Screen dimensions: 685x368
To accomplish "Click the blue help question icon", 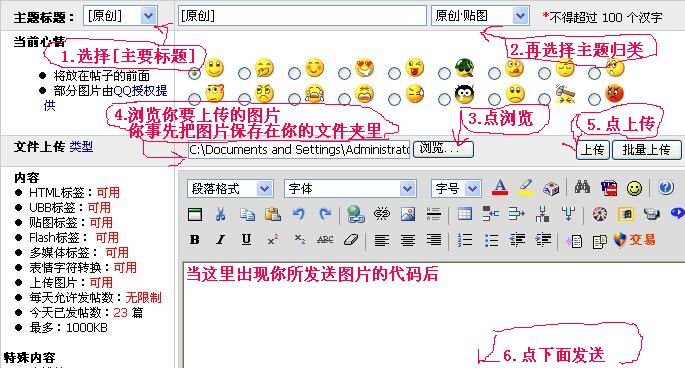I will click(666, 188).
